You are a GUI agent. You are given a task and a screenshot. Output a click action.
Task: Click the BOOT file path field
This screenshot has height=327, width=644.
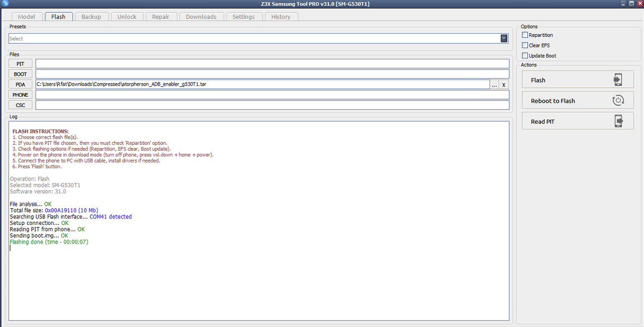(x=272, y=74)
